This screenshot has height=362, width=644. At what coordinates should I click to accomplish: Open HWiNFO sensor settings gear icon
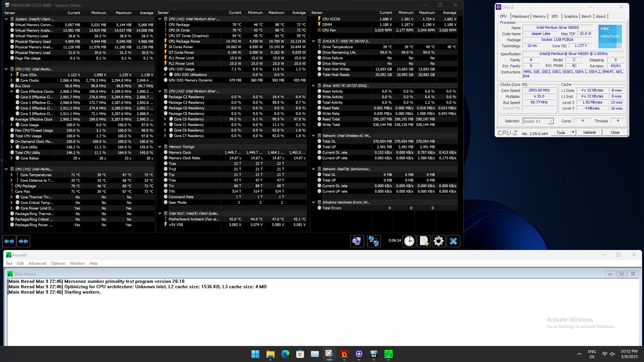coord(438,241)
